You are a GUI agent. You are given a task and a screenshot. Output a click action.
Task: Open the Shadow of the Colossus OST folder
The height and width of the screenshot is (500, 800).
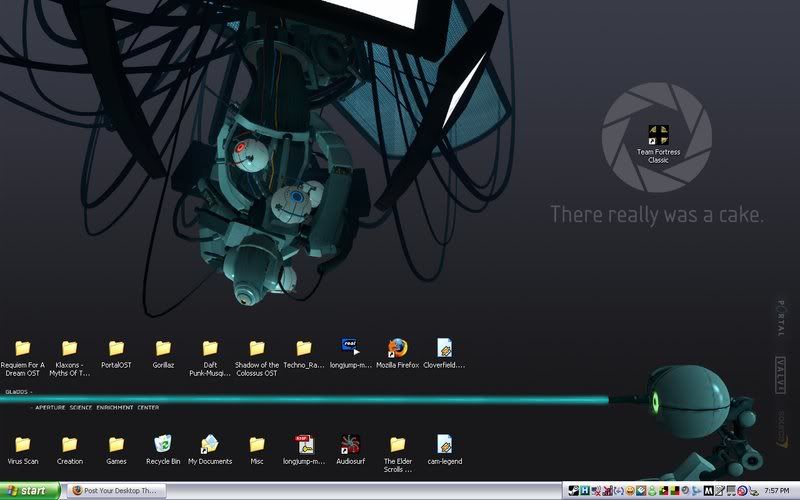(x=257, y=348)
